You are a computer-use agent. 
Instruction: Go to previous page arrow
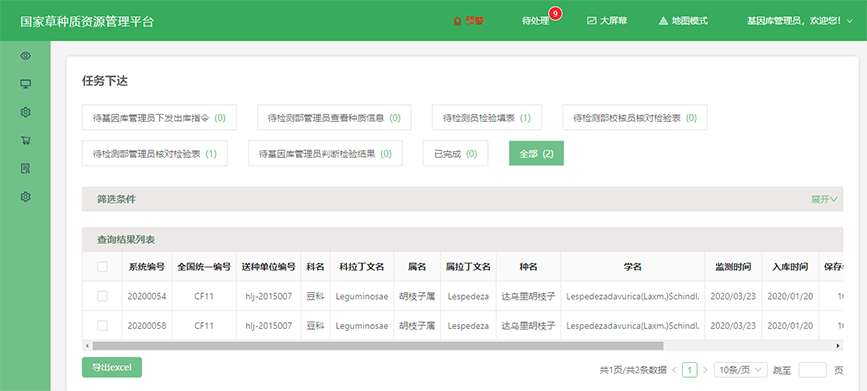tap(674, 370)
